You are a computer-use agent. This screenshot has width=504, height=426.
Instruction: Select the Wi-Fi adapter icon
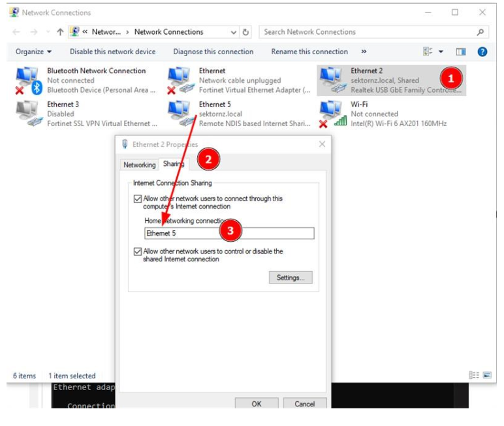pyautogui.click(x=333, y=114)
